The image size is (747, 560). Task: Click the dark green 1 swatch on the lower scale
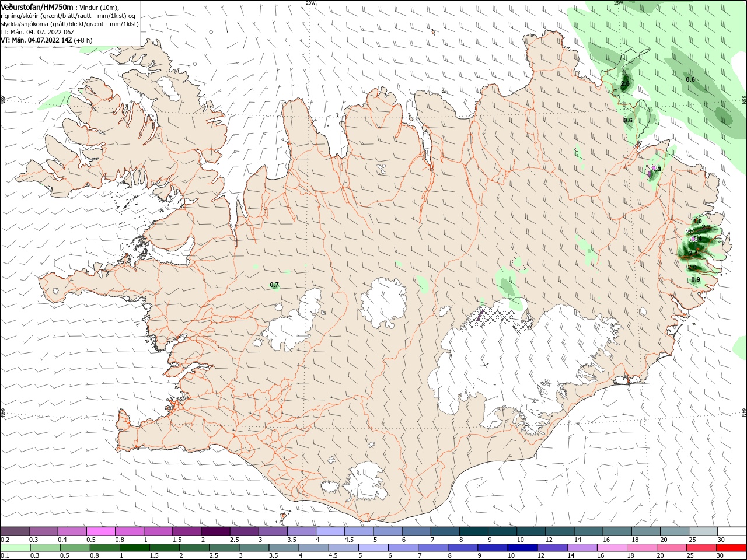[x=135, y=548]
